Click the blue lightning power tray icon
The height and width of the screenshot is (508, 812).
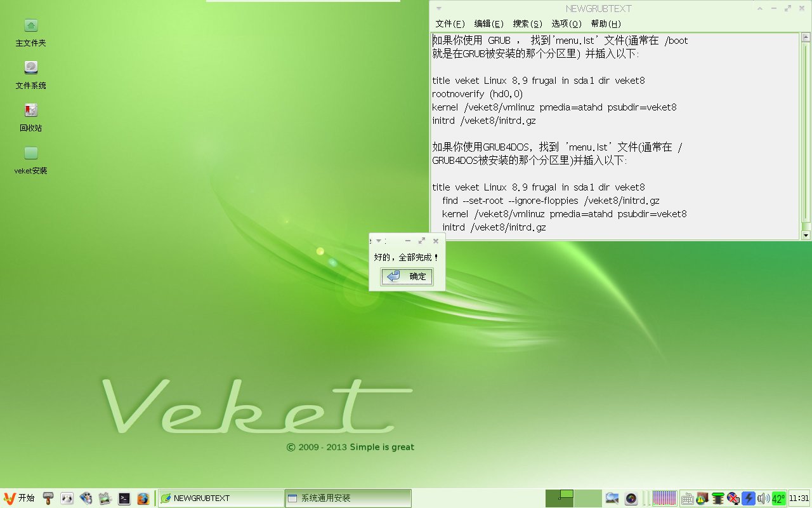(x=749, y=498)
